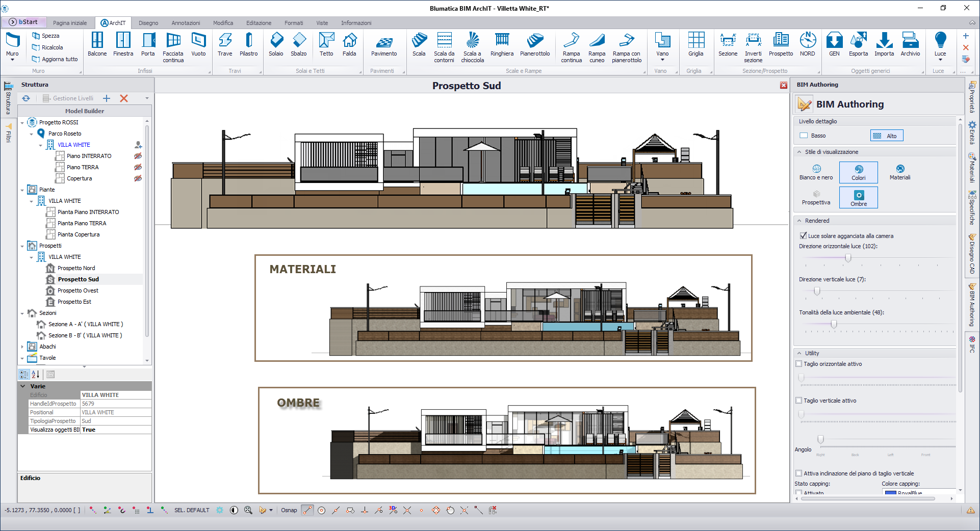980x531 pixels.
Task: Collapse the Prospetti tree node
Action: click(x=22, y=246)
